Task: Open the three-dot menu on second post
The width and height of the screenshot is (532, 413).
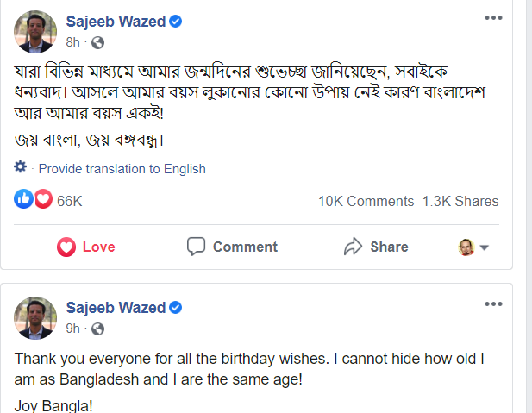Action: [x=493, y=304]
